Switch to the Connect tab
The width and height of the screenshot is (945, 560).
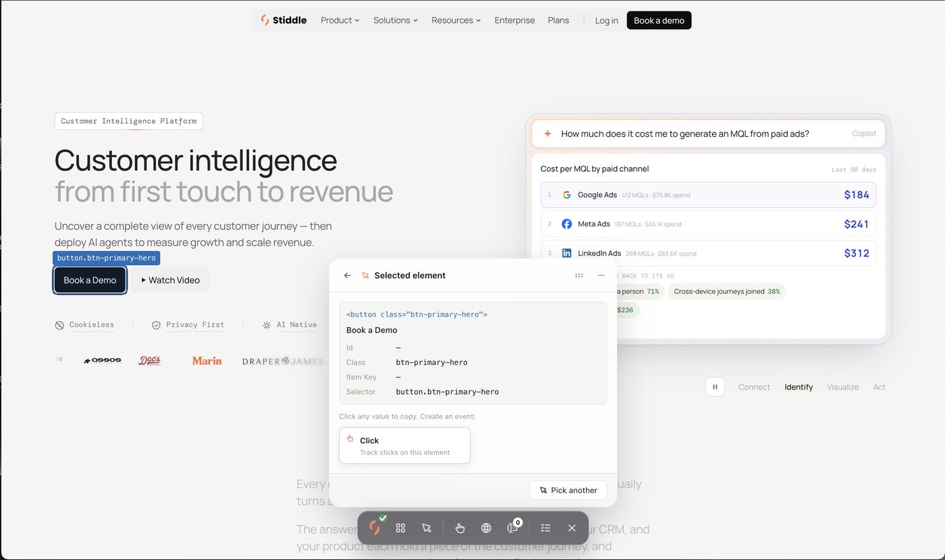[754, 387]
